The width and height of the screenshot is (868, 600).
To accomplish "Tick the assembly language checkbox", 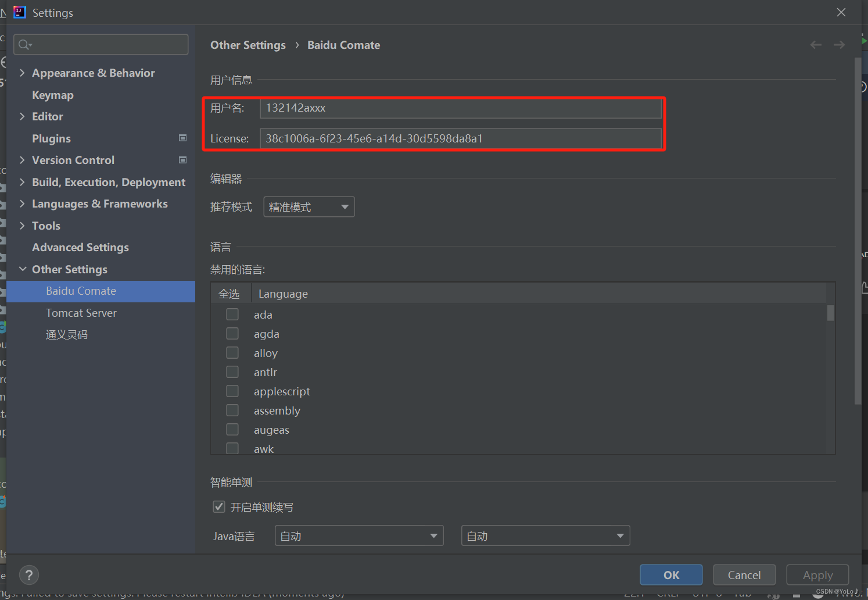I will point(232,410).
